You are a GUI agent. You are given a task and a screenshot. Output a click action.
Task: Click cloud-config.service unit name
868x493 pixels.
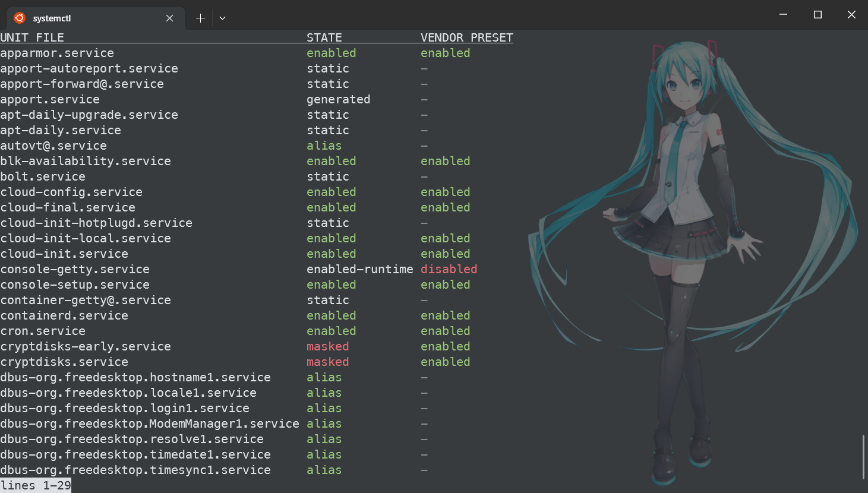tap(71, 192)
